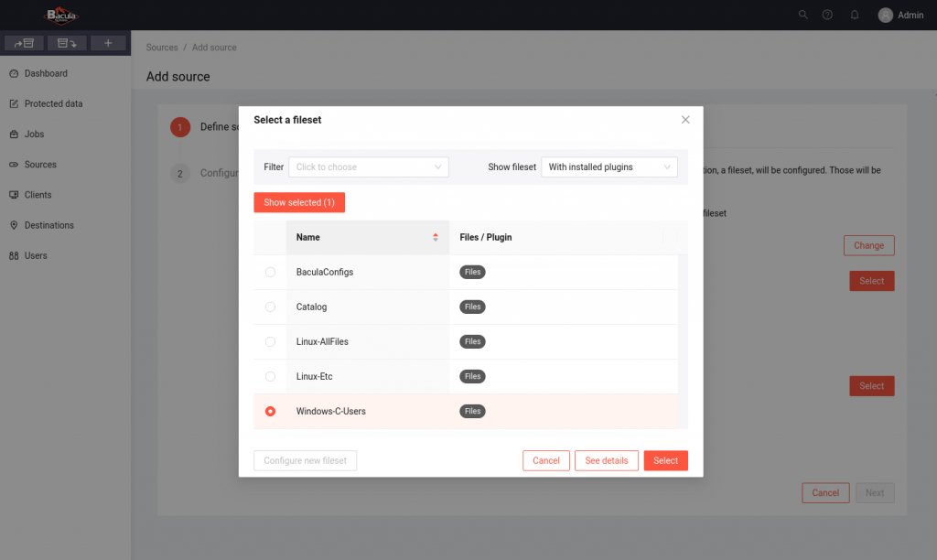Click the plus icon button in sidebar toolbar

point(108,43)
